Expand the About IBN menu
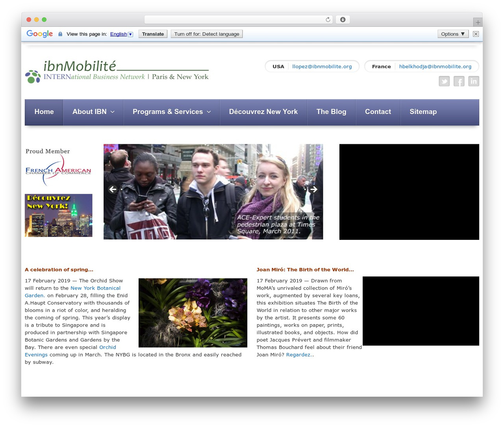This screenshot has height=427, width=504. click(93, 112)
